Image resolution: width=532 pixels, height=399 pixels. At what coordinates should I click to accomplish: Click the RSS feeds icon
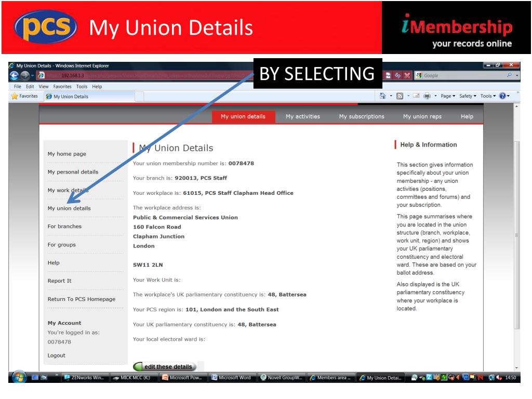coord(400,96)
